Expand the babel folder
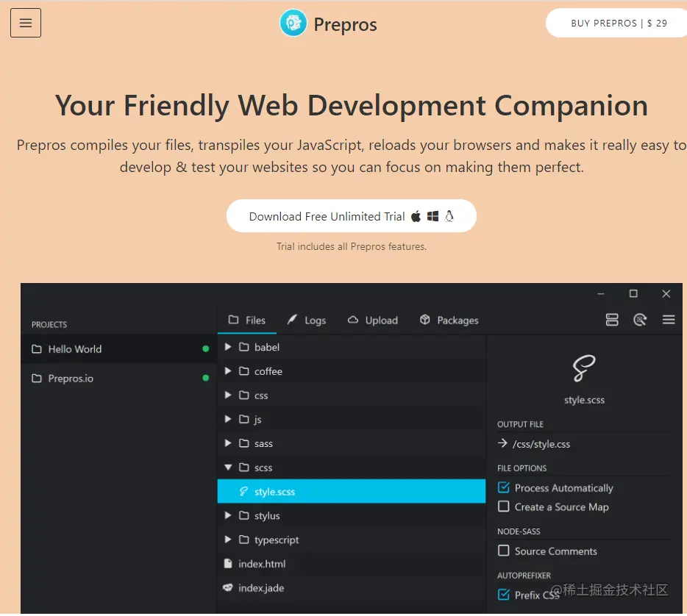This screenshot has width=687, height=616. coord(228,347)
